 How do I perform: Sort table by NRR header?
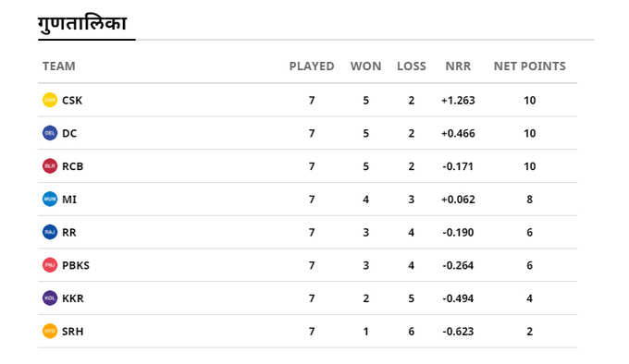coord(458,67)
